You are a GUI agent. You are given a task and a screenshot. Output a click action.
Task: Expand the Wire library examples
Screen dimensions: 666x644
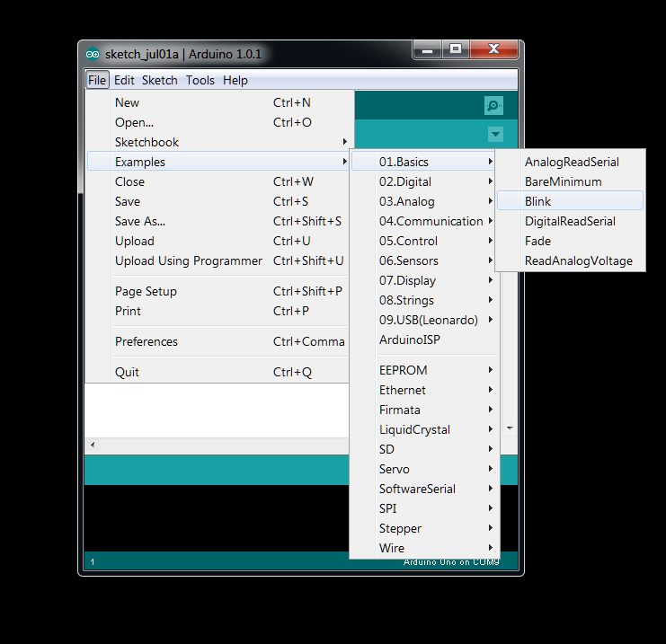coord(425,548)
